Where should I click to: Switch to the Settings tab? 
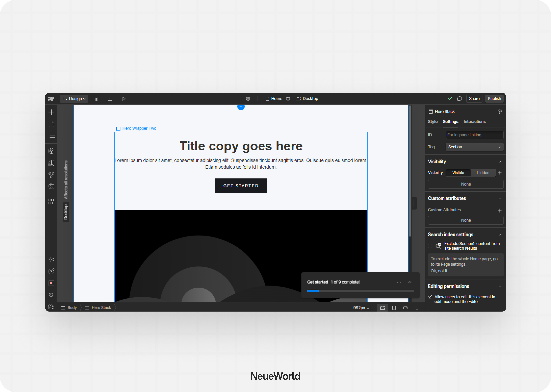click(450, 122)
